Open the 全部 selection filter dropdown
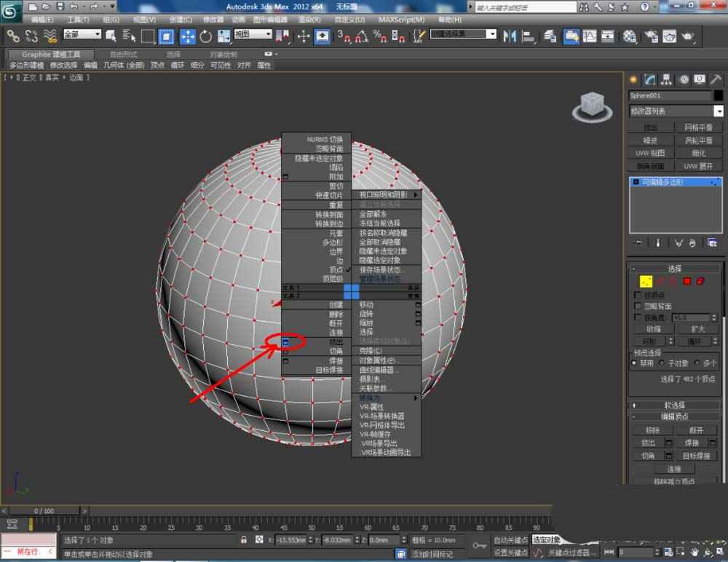This screenshot has width=728, height=562. point(82,34)
